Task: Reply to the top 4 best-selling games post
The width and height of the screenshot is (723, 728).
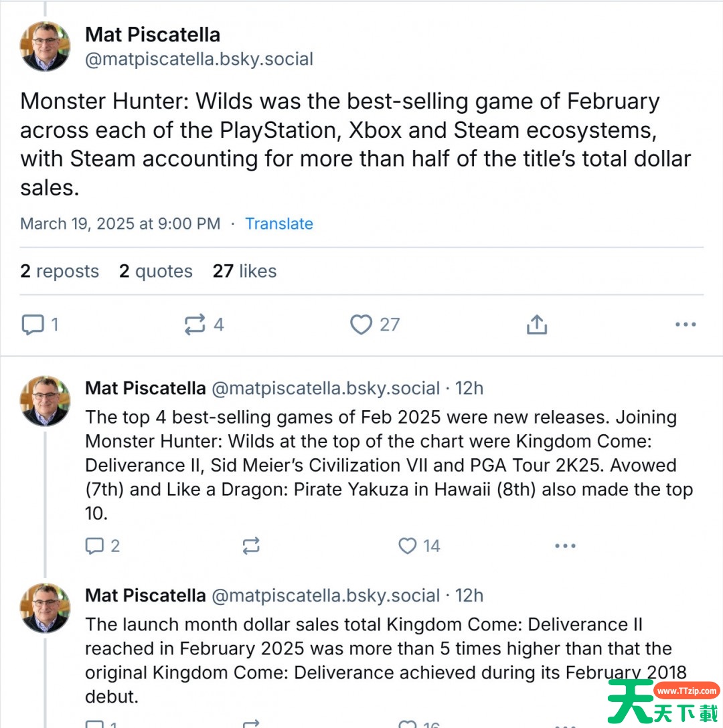Action: pos(94,546)
